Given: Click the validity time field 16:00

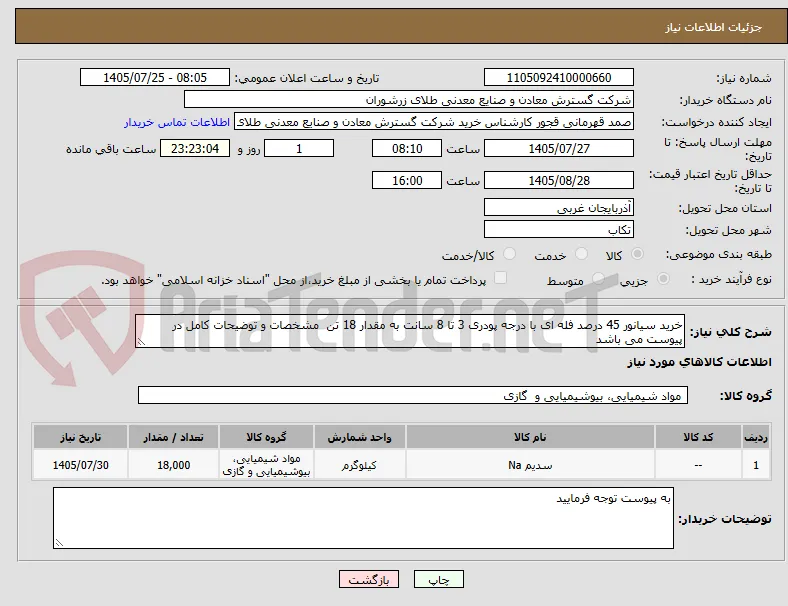Looking at the screenshot, I should tap(407, 180).
